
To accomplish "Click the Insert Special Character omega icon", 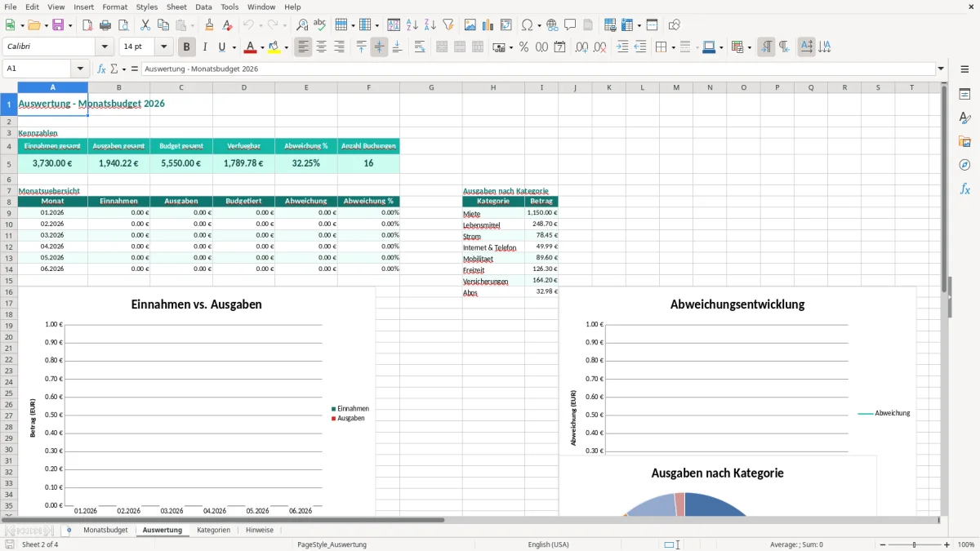I will point(527,25).
